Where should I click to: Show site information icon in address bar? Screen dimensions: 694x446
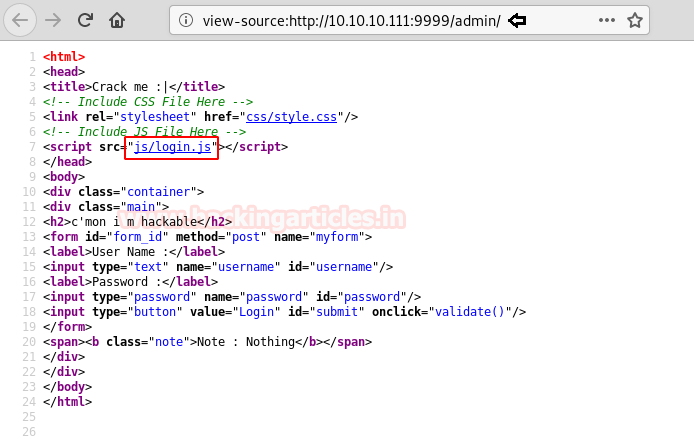(x=186, y=20)
